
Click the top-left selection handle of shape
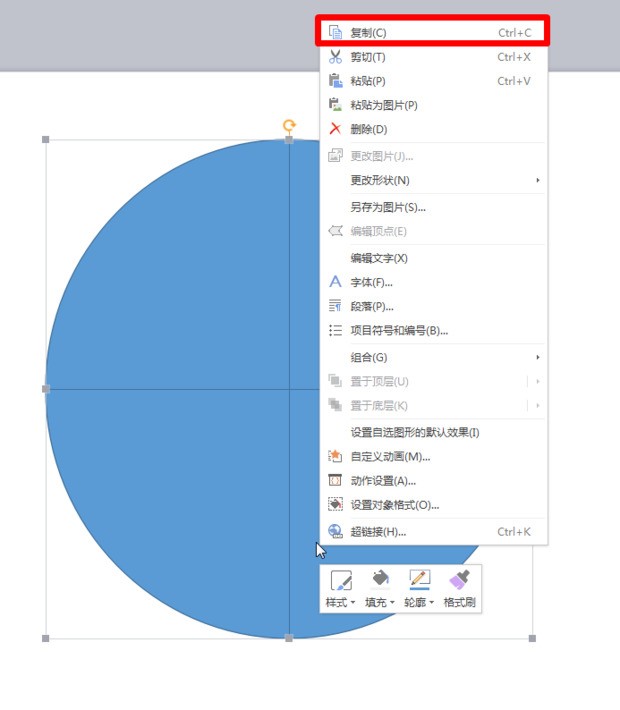45,139
